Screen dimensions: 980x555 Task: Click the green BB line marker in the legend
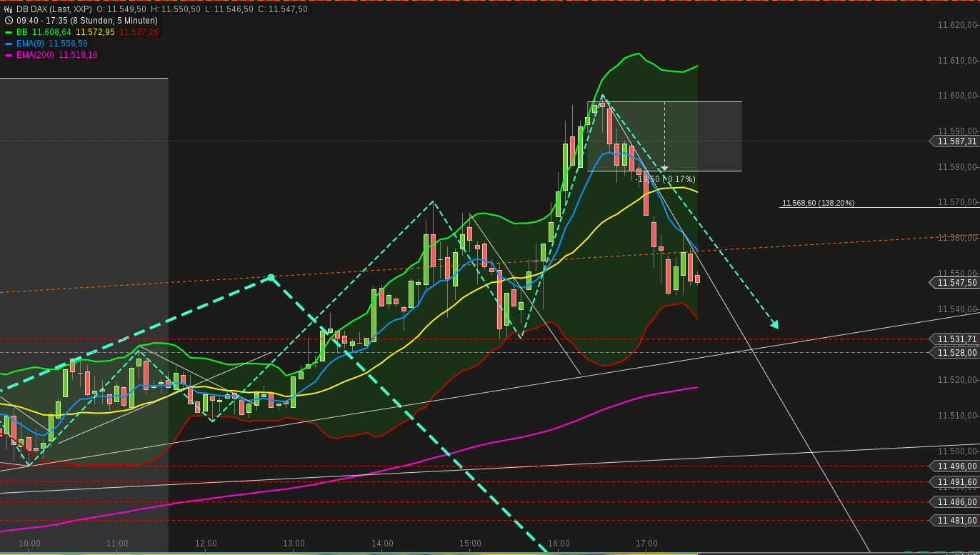click(9, 32)
